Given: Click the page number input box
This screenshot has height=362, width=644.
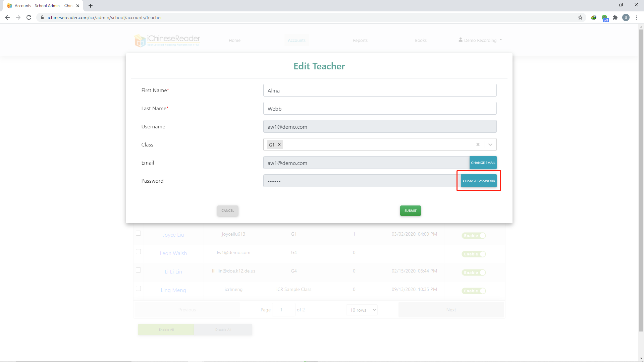Looking at the screenshot, I should 284,310.
